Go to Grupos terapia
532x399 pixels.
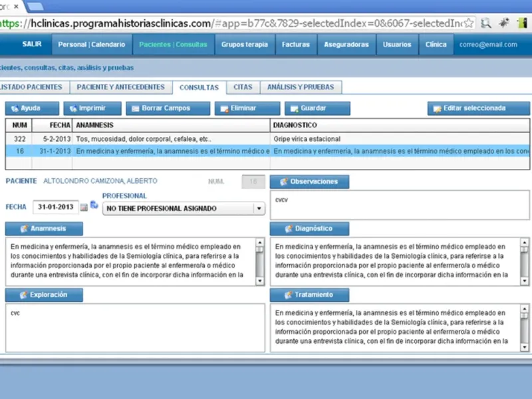tap(245, 45)
